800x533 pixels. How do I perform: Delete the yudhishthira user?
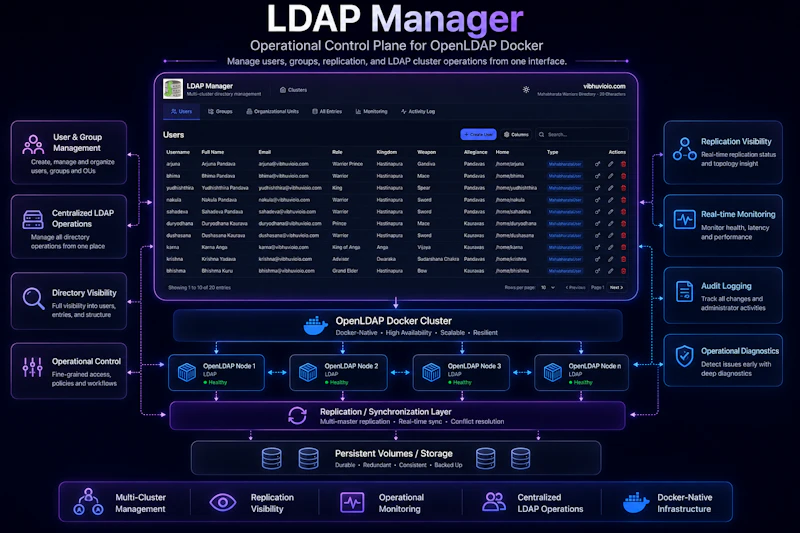(x=623, y=188)
